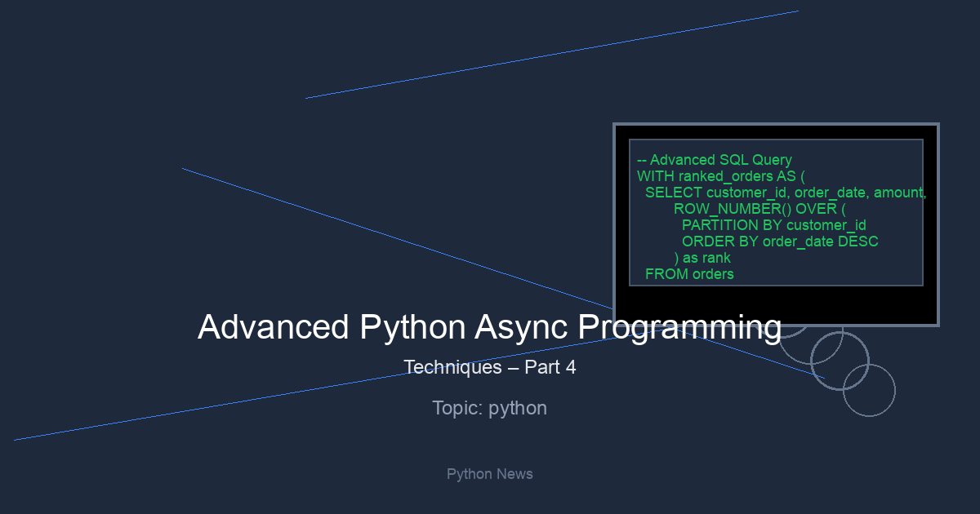Select the "PARTITION BY customer_id" line
This screenshot has width=980, height=514.
773,225
